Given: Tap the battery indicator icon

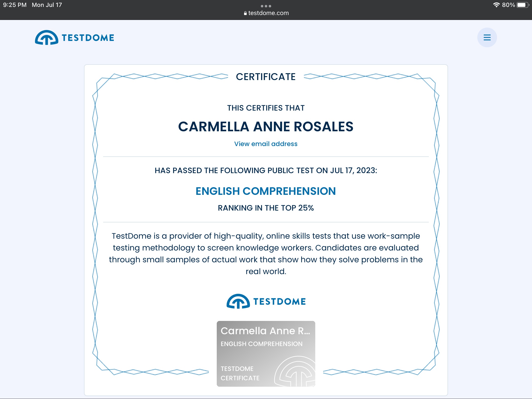Looking at the screenshot, I should pos(523,5).
